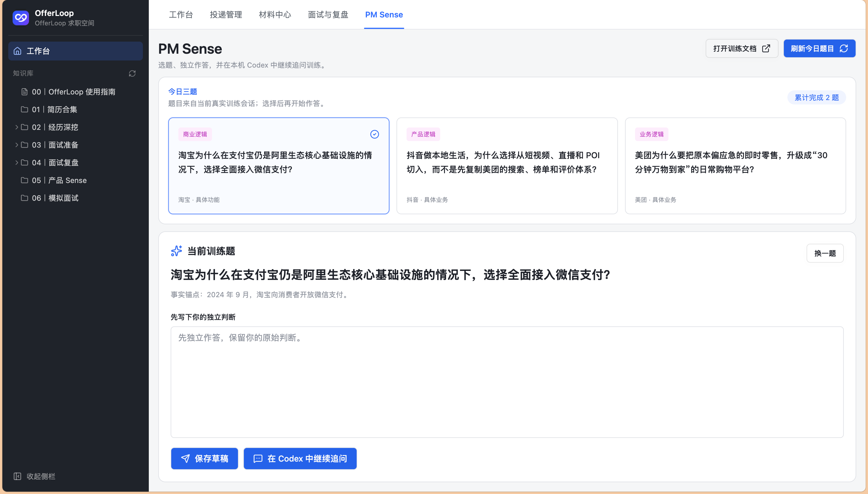This screenshot has width=868, height=494.
Task: Open 00｜OfferLoop 使用指南 in knowledge base
Action: (75, 91)
